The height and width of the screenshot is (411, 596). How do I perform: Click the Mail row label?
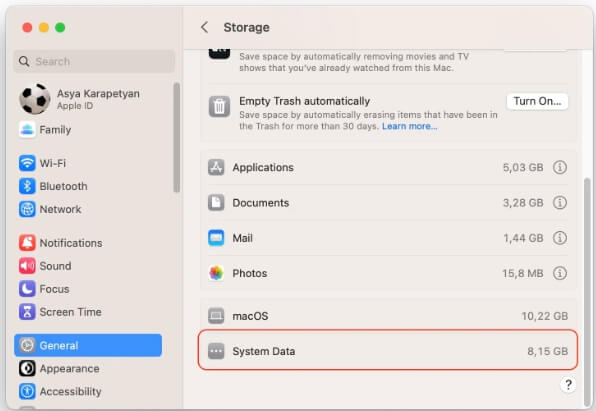[x=243, y=238]
